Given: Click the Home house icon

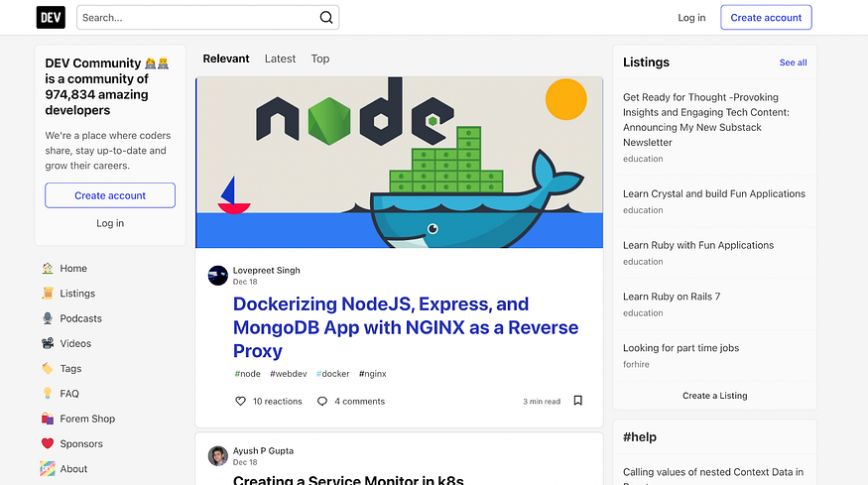Looking at the screenshot, I should (48, 269).
